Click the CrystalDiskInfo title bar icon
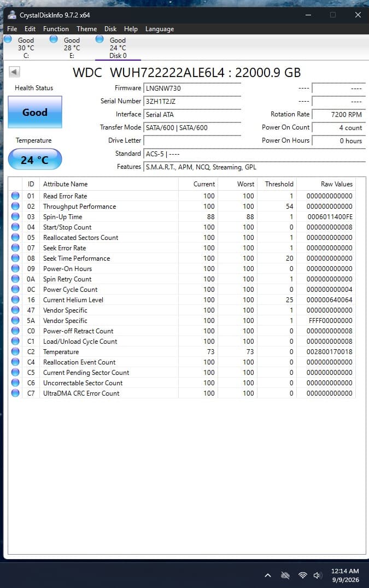Viewport: 369px width, 588px height. (12, 15)
